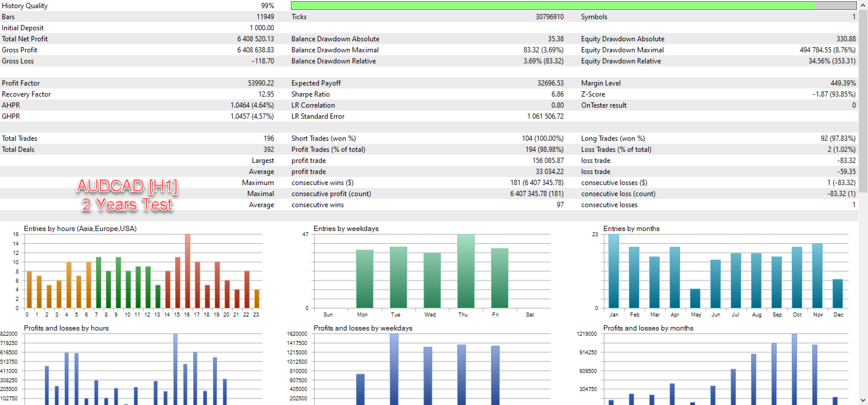This screenshot has width=868, height=405.
Task: Click Z-Score value '-1.87 (93.85%)'
Action: pos(834,94)
